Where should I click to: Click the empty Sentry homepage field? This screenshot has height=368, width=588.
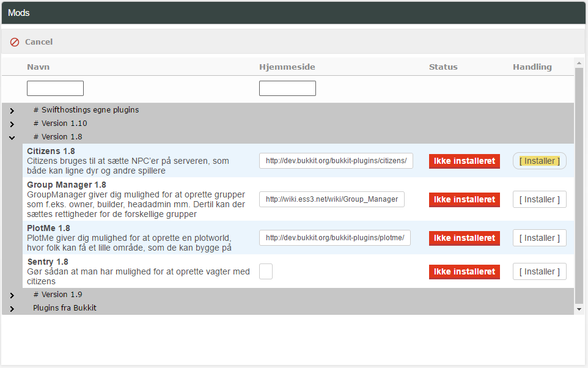[266, 271]
